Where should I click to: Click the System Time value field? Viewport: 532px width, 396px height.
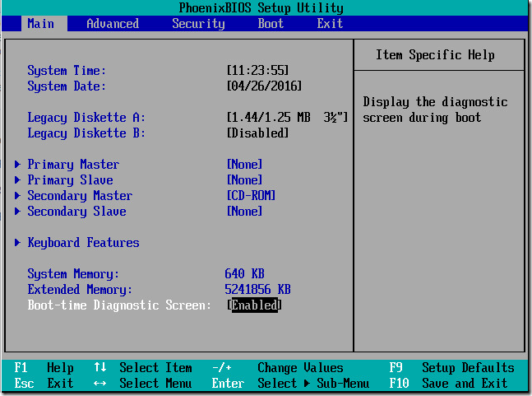257,70
